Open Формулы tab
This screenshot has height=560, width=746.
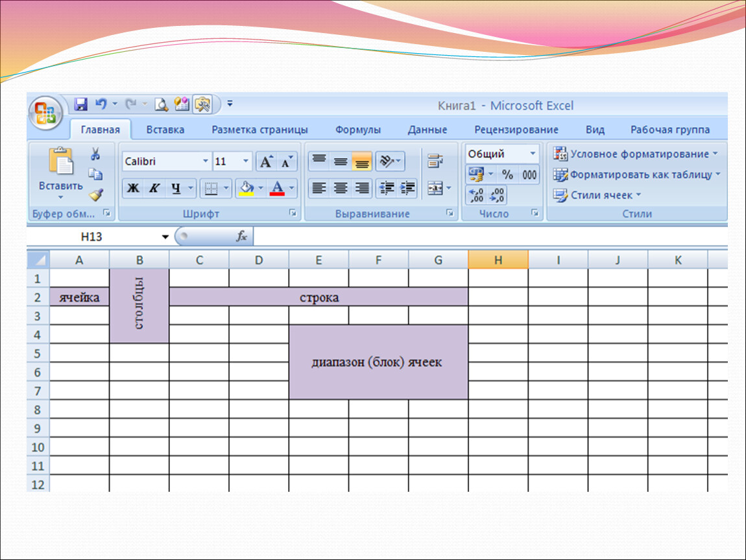pyautogui.click(x=358, y=130)
